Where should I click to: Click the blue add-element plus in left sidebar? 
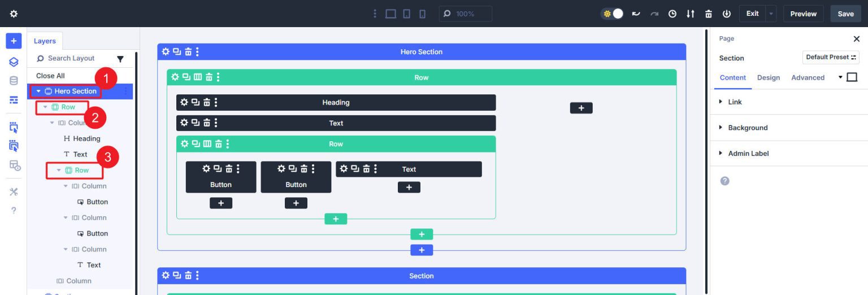(x=14, y=41)
